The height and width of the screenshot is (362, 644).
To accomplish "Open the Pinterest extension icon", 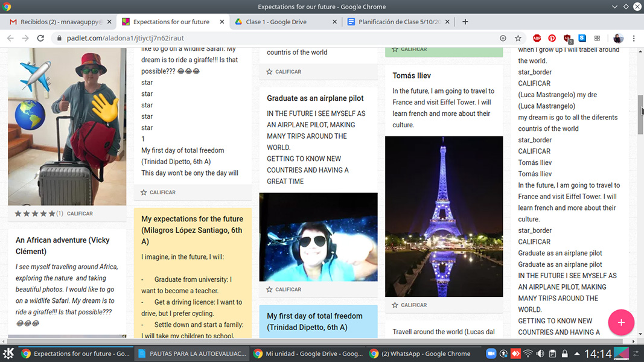I will (x=552, y=38).
